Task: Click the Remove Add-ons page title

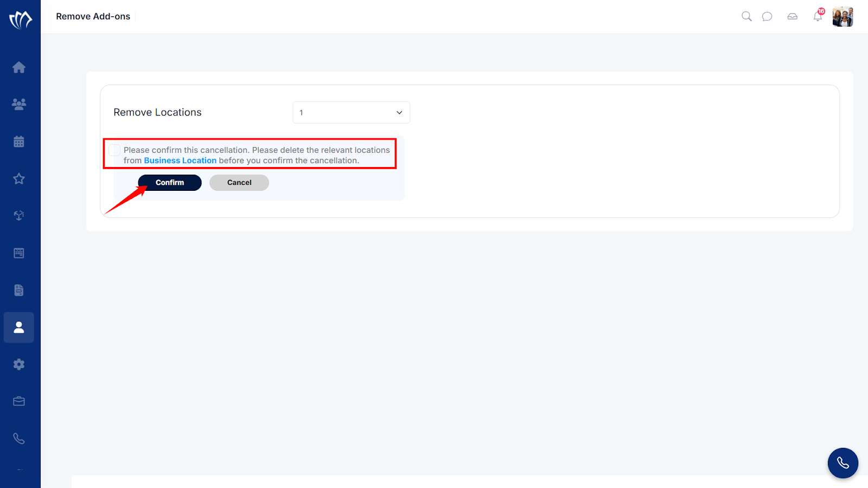Action: 93,16
